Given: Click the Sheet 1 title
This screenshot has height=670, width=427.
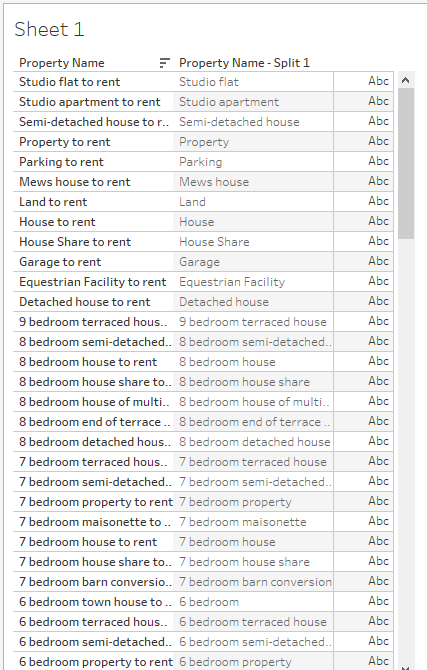Looking at the screenshot, I should (x=49, y=29).
